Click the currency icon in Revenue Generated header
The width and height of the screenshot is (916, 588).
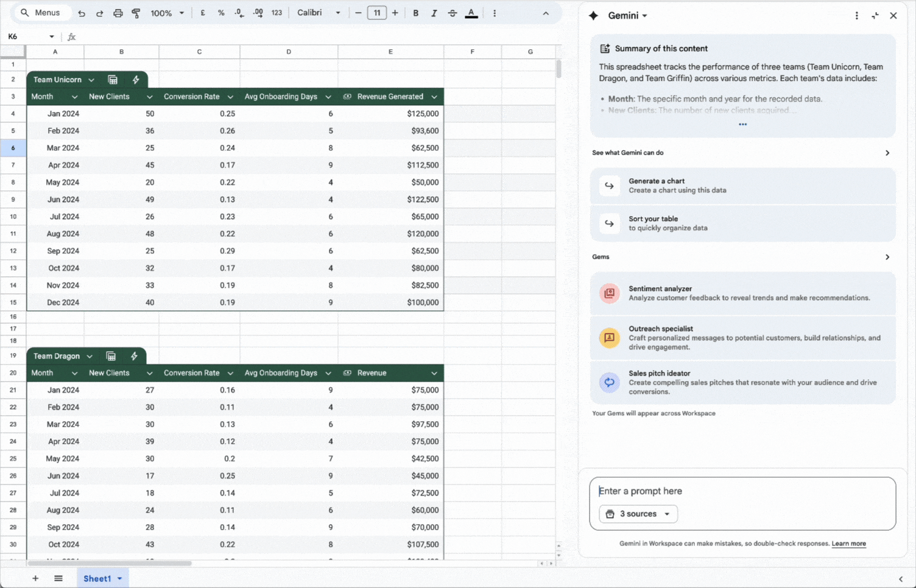tap(347, 96)
